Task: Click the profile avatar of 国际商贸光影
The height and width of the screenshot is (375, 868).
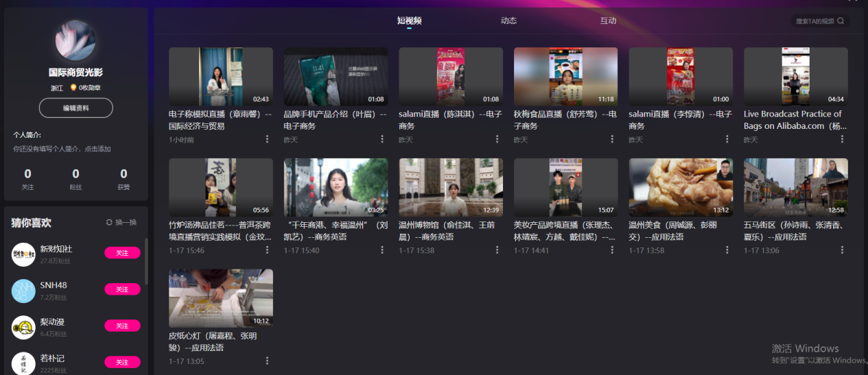Action: pyautogui.click(x=75, y=40)
